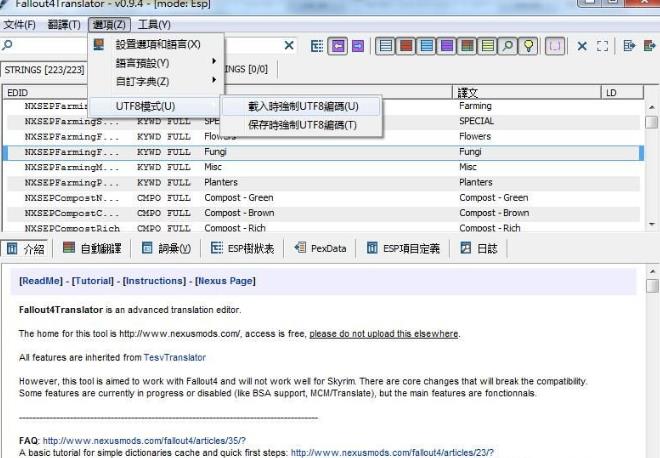Select the Compost - Green row
This screenshot has width=660, height=458.
323,198
